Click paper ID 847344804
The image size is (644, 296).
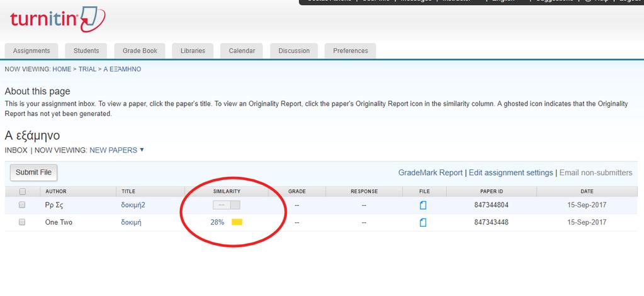[491, 205]
